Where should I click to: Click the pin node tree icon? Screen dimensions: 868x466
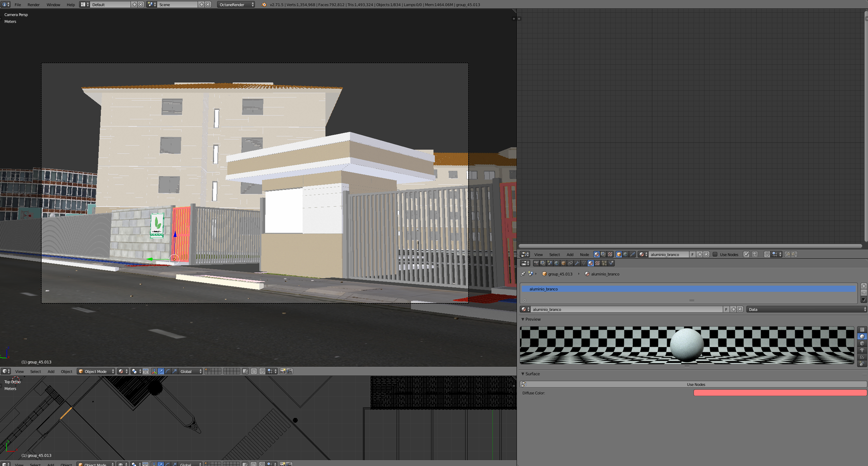746,255
